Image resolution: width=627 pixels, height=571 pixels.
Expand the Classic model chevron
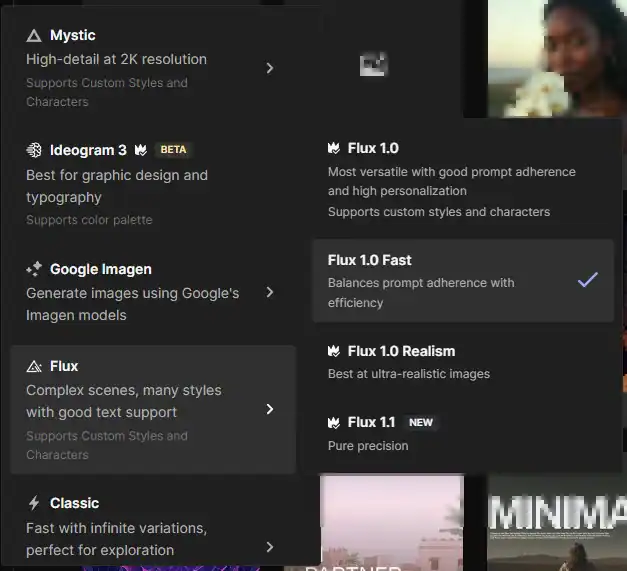point(270,546)
